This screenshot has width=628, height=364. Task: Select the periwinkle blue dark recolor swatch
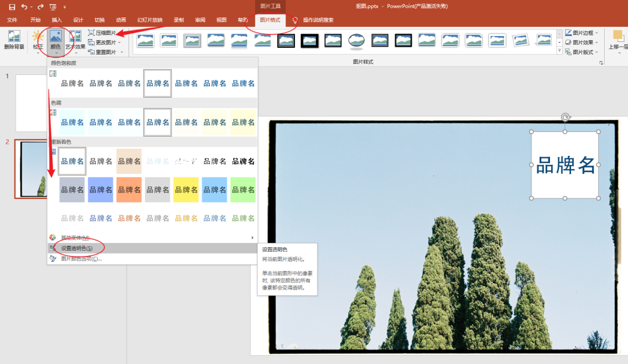tap(101, 190)
